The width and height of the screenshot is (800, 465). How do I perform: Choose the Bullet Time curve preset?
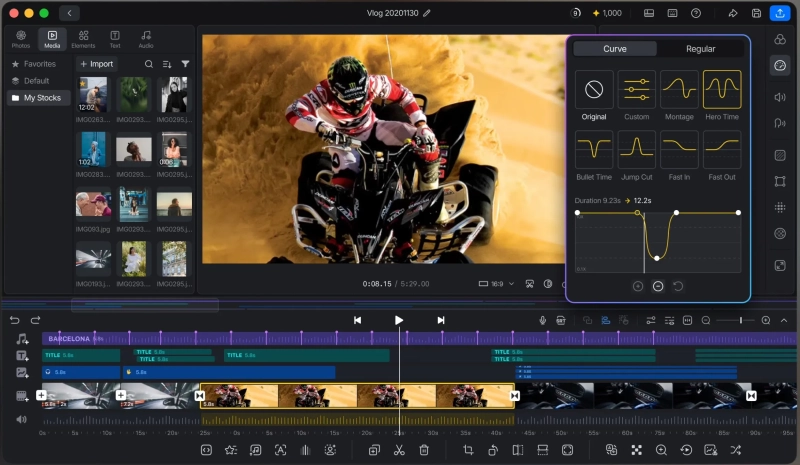pyautogui.click(x=593, y=150)
